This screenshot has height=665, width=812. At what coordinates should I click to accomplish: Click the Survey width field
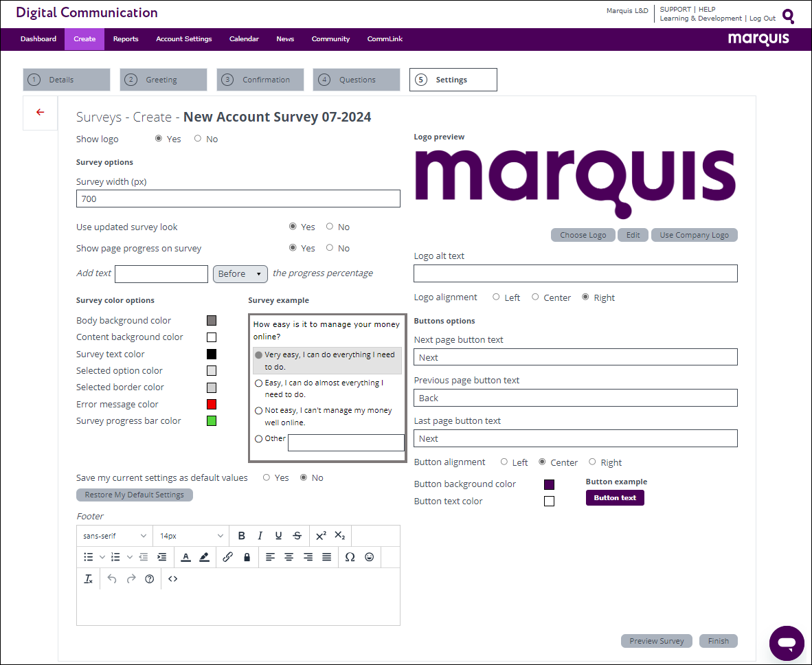(x=238, y=199)
